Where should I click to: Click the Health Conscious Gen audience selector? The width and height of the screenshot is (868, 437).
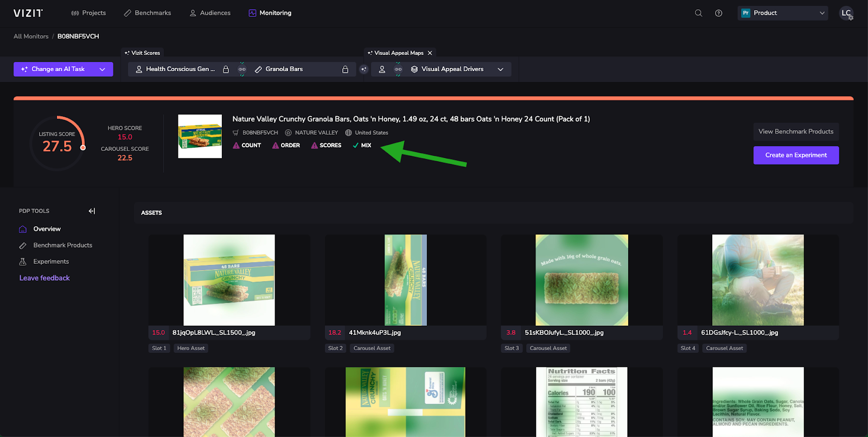point(175,69)
